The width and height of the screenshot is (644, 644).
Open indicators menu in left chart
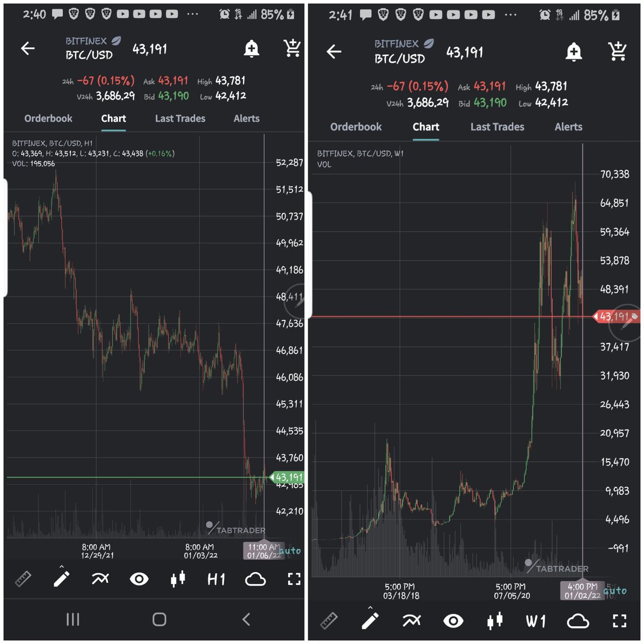pyautogui.click(x=100, y=579)
